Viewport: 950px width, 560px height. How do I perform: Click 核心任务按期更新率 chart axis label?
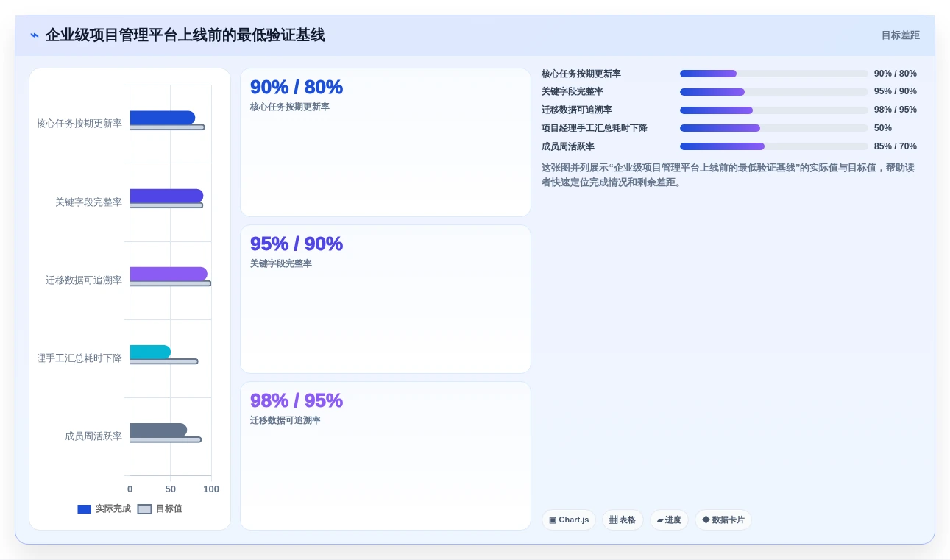[x=80, y=124]
